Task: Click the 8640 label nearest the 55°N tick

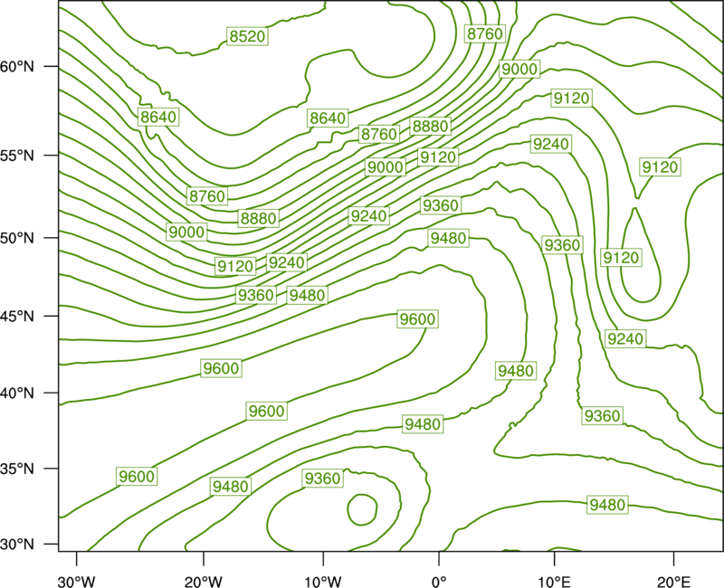Action: click(158, 117)
